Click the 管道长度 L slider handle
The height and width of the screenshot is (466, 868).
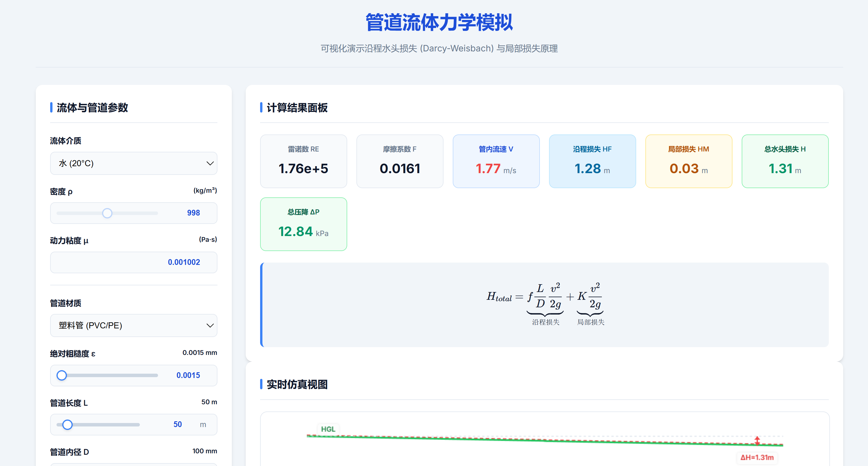(67, 424)
